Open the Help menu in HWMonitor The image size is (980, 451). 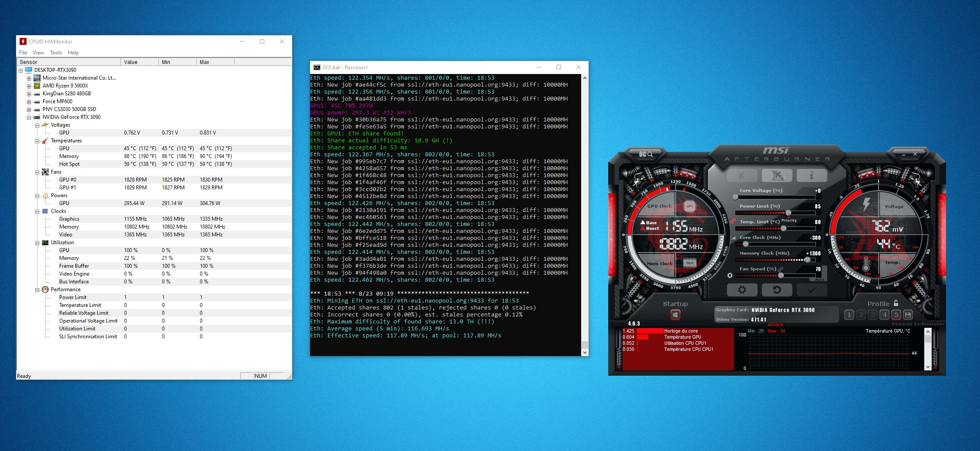73,53
